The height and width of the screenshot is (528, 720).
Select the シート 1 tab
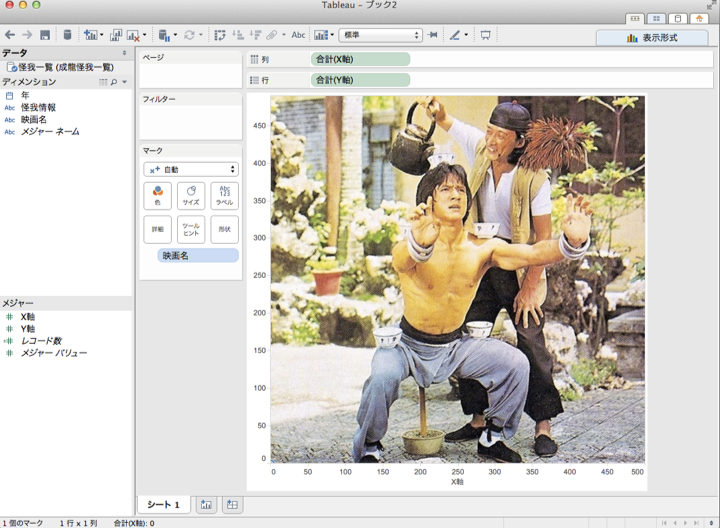click(163, 505)
